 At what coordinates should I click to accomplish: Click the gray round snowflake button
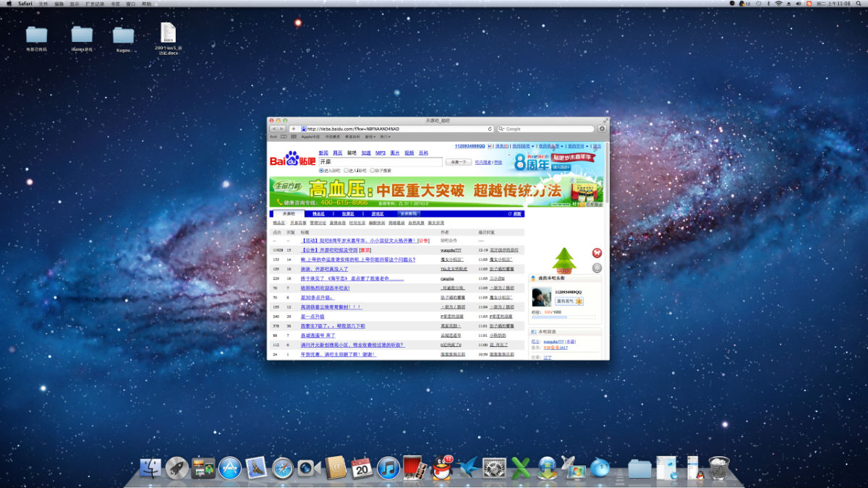coord(597,268)
